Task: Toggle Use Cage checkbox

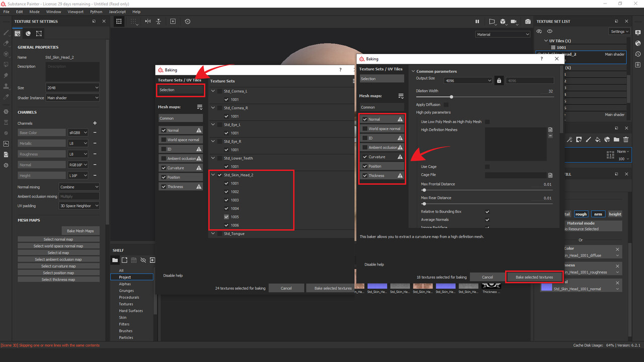Action: click(487, 166)
